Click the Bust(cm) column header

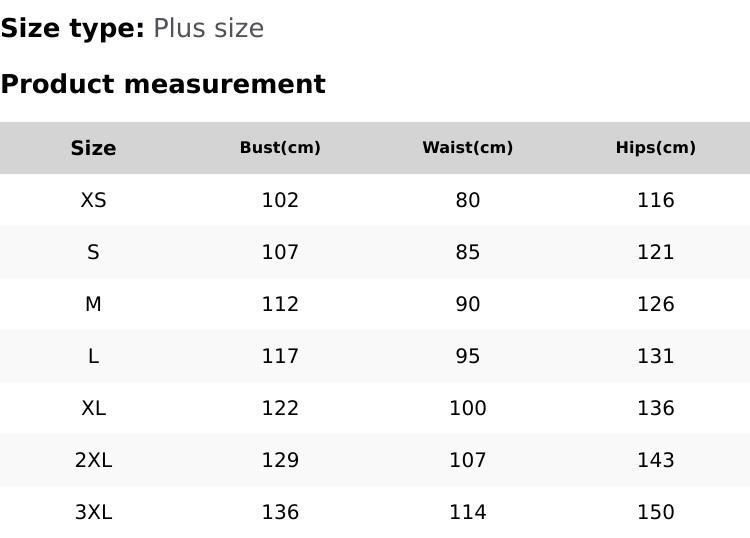point(280,148)
